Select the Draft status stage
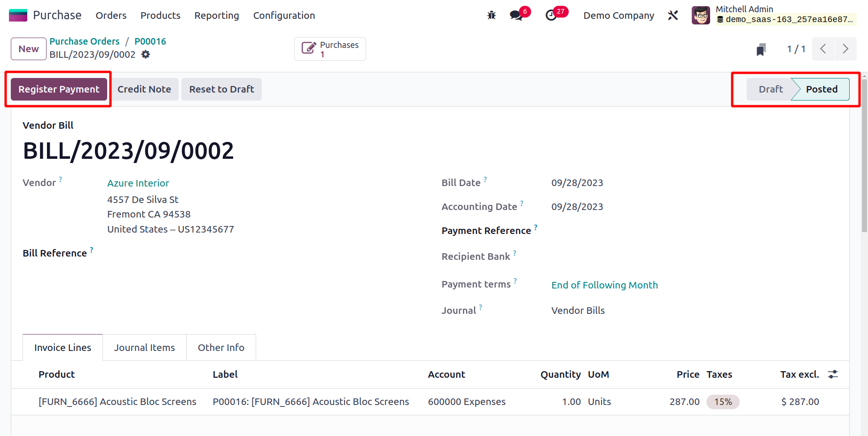The width and height of the screenshot is (868, 436). (x=770, y=89)
